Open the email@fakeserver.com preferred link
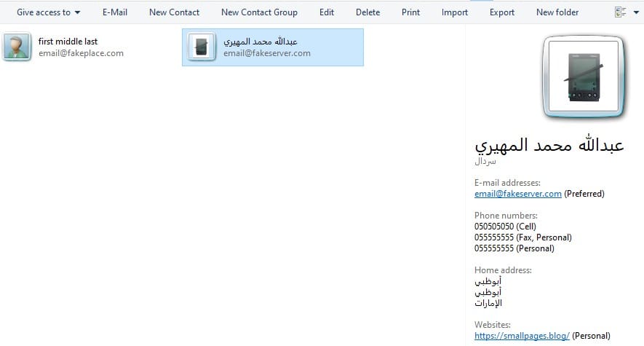644x346 pixels. 518,194
